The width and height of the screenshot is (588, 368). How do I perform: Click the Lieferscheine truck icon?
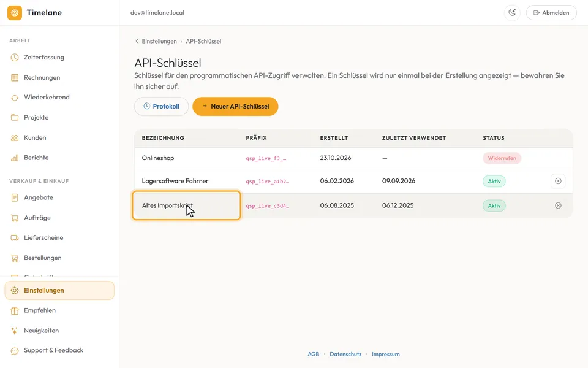tap(15, 238)
